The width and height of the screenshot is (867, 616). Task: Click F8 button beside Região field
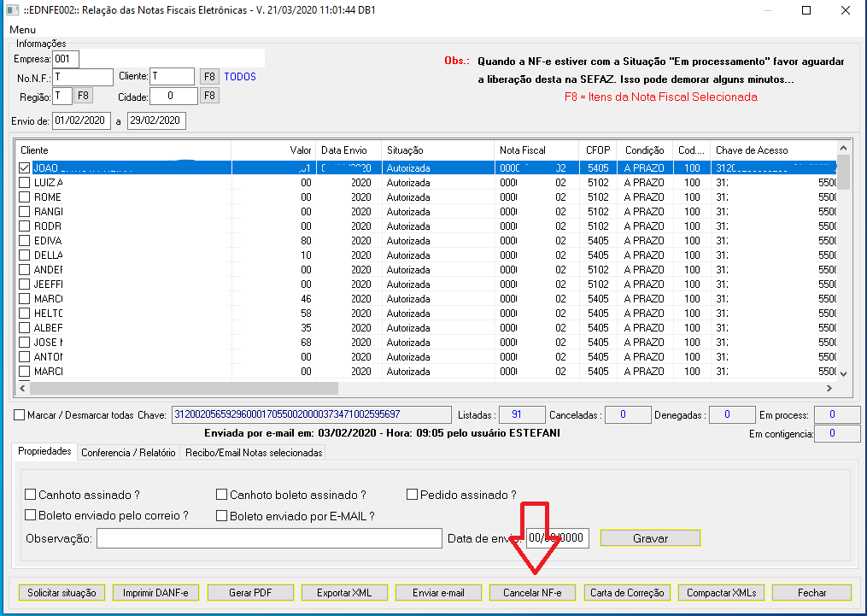pos(83,96)
